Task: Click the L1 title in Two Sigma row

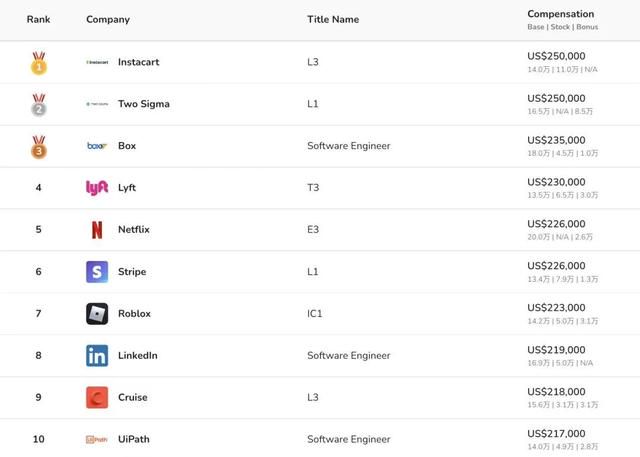Action: pyautogui.click(x=313, y=104)
